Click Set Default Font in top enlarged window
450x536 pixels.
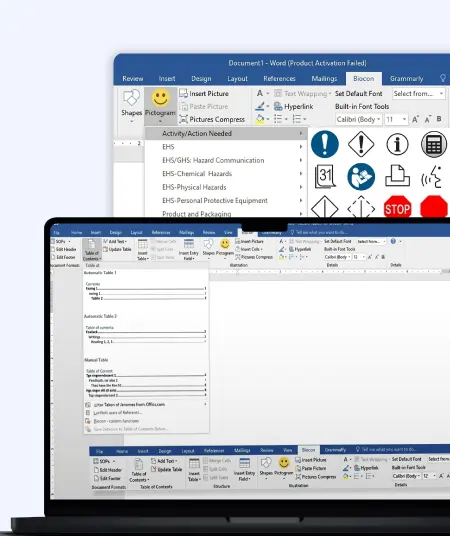pos(358,93)
